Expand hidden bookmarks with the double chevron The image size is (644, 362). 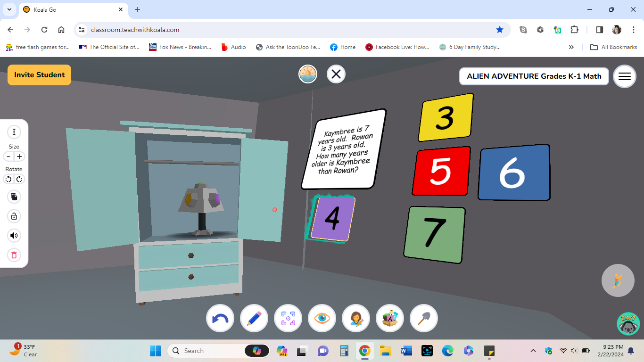click(571, 47)
